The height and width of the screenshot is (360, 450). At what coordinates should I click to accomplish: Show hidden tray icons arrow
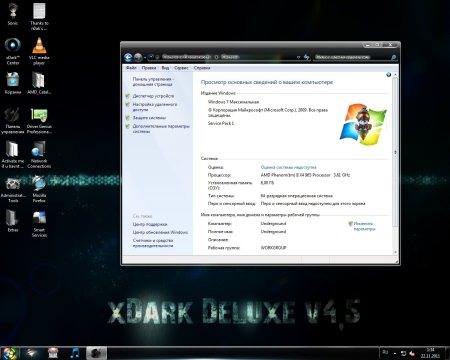[x=395, y=353]
